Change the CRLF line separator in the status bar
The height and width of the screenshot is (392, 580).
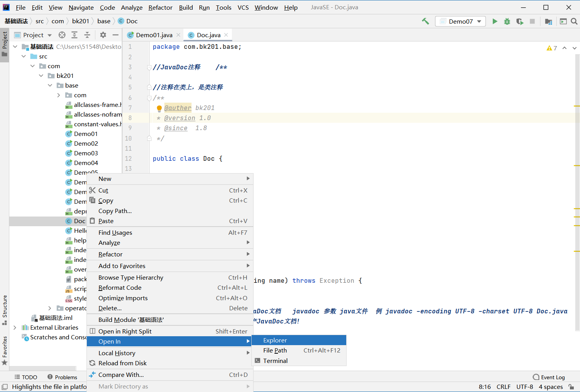(504, 387)
